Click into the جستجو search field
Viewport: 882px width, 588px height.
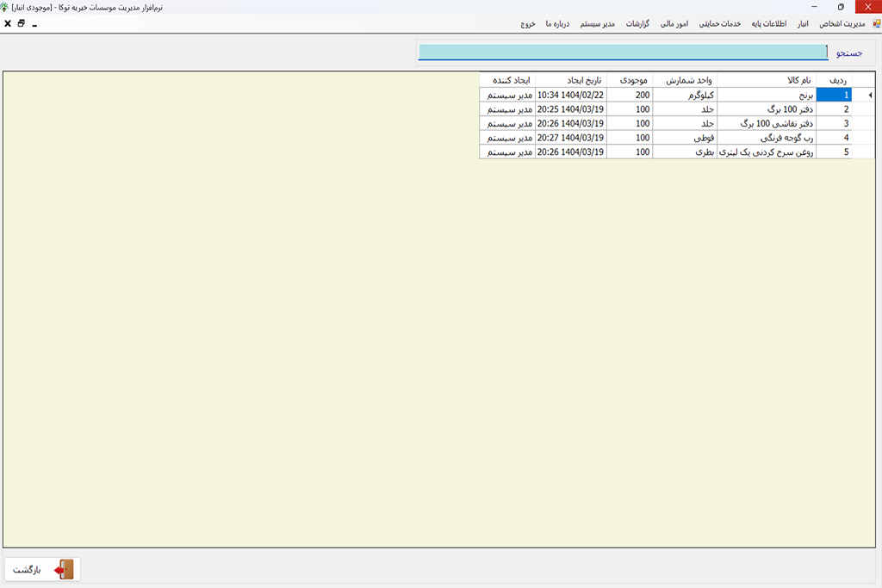(624, 53)
